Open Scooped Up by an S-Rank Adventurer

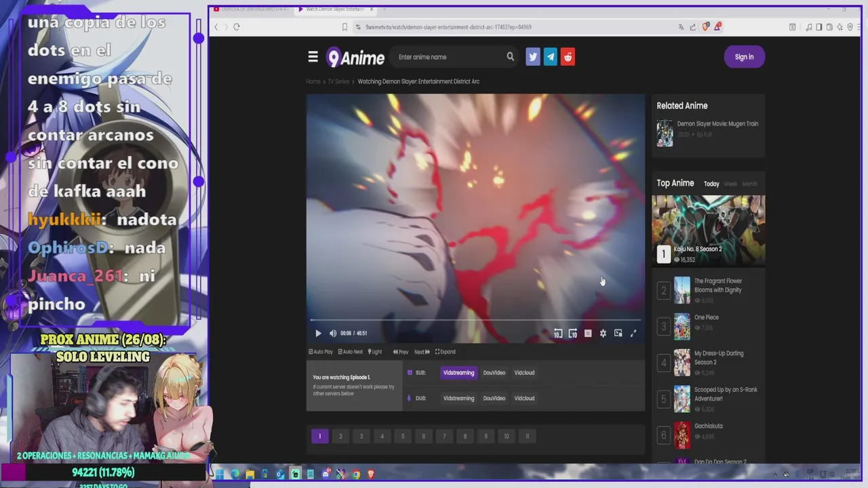726,394
